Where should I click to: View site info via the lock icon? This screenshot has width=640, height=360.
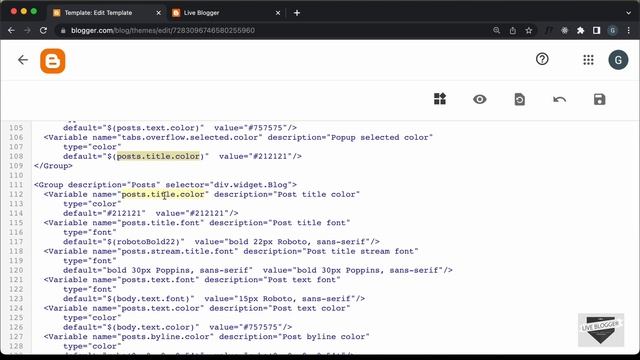coord(62,30)
